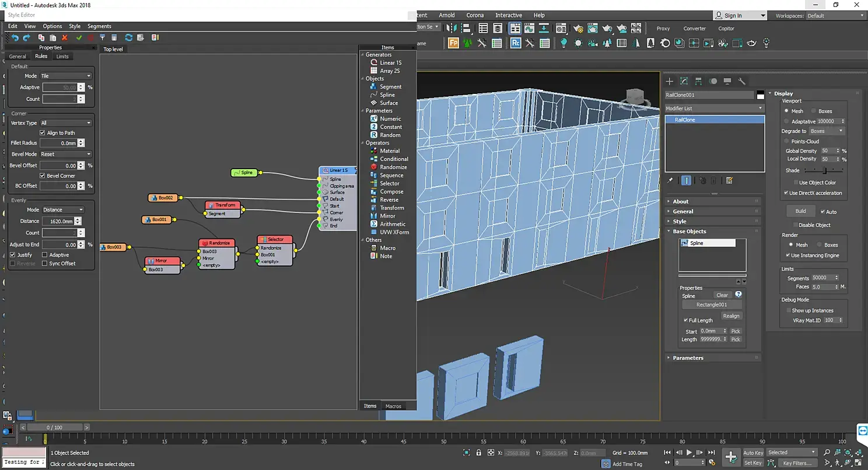This screenshot has width=868, height=470.
Task: Click the pin stack icon
Action: click(670, 181)
